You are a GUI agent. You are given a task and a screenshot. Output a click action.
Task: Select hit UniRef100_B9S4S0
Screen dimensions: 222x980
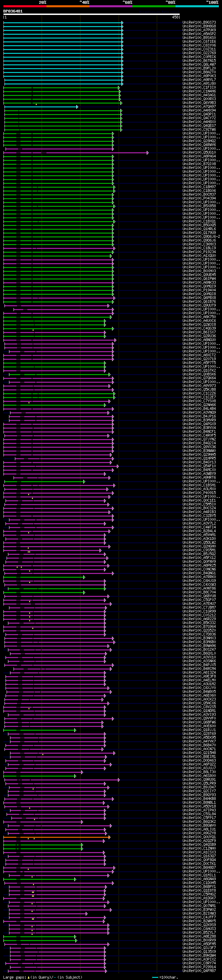pyautogui.click(x=199, y=38)
